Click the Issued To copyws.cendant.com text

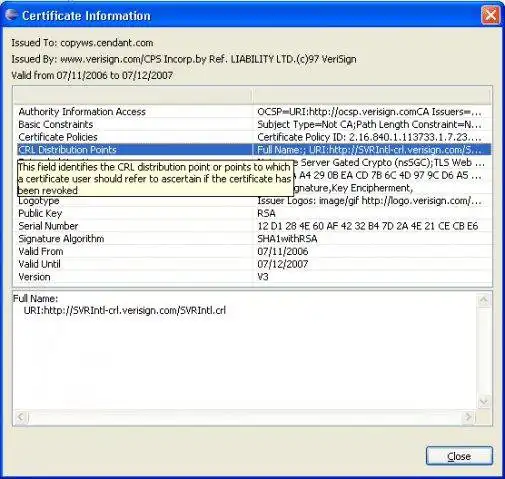pos(82,43)
